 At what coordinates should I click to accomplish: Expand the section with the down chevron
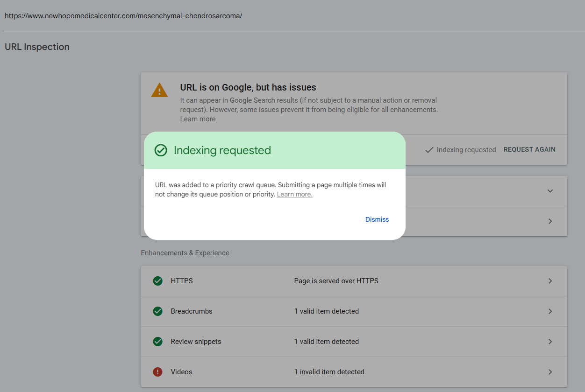coord(550,191)
